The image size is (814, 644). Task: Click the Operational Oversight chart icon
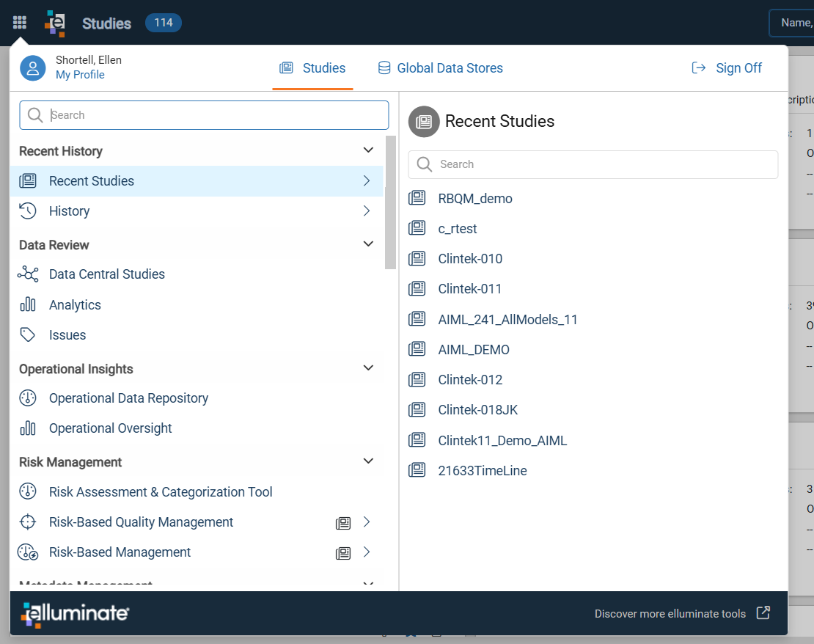coord(28,428)
